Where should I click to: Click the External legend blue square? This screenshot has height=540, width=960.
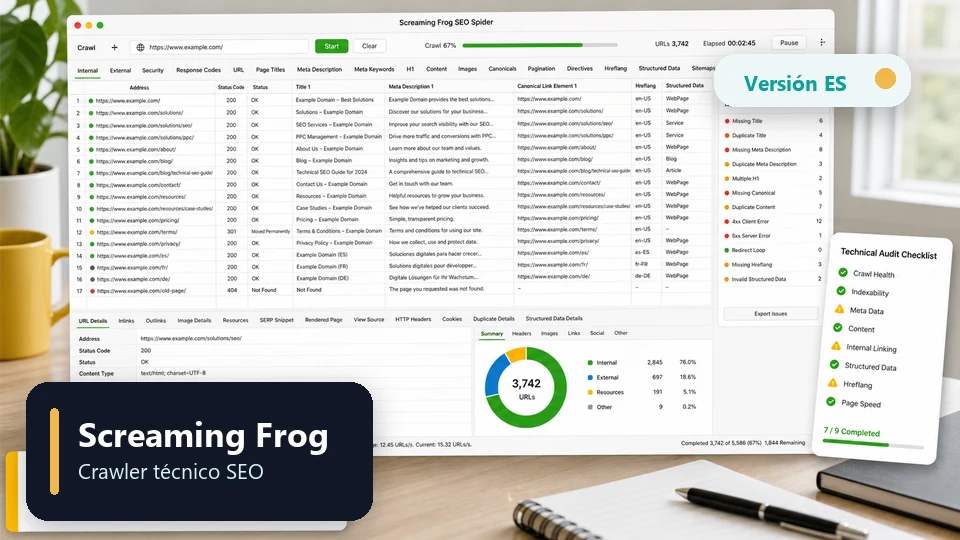[x=590, y=377]
